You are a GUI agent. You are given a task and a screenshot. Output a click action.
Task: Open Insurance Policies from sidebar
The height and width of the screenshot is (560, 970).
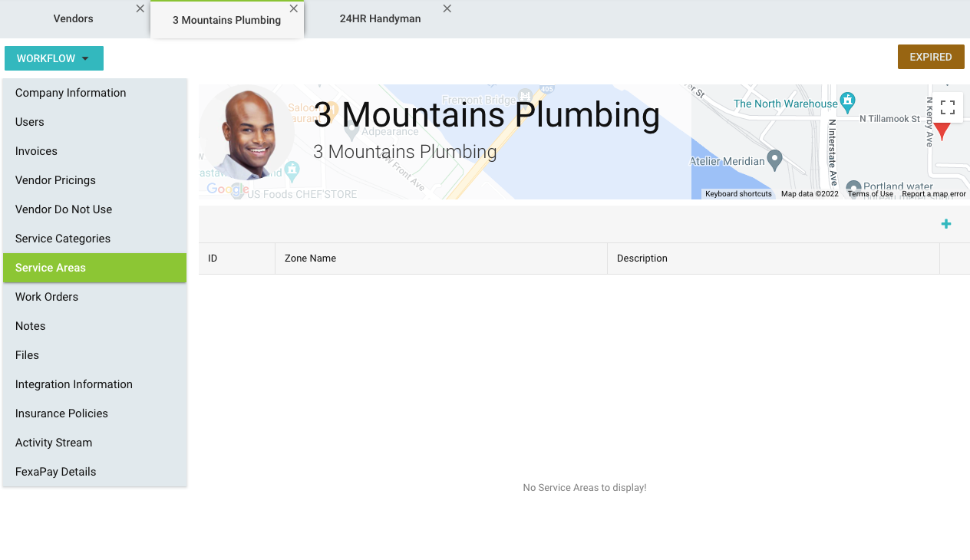(61, 413)
